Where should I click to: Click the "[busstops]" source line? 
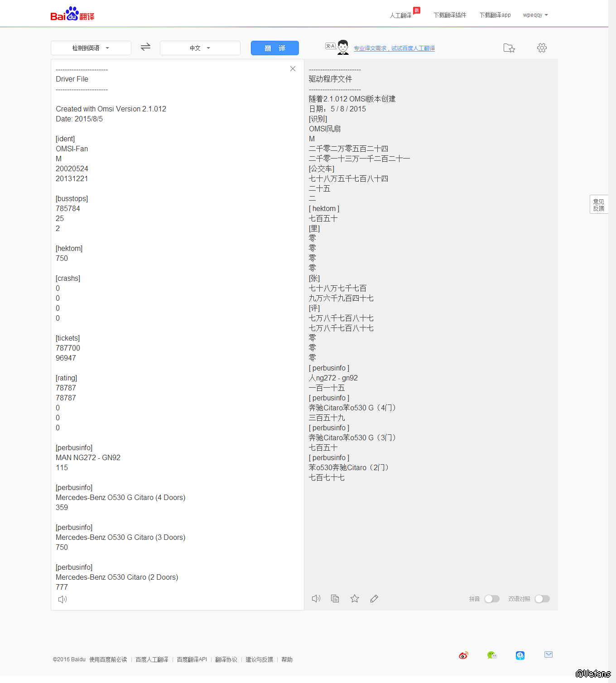(x=72, y=198)
